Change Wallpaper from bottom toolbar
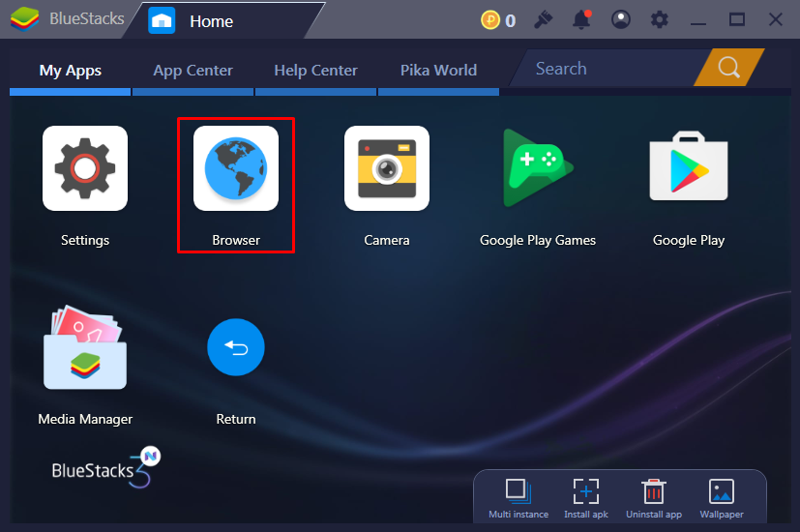The width and height of the screenshot is (800, 532). click(722, 491)
